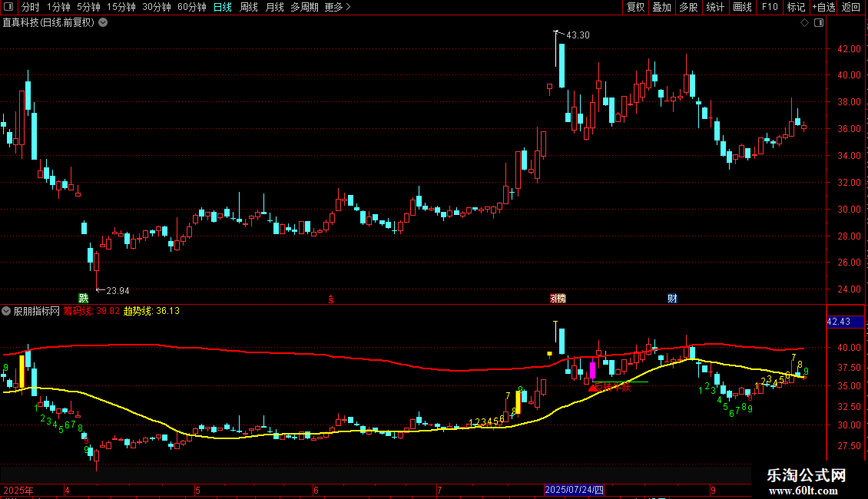Expand dropdown beside 直真科技 title
The height and width of the screenshot is (499, 868).
tap(103, 22)
